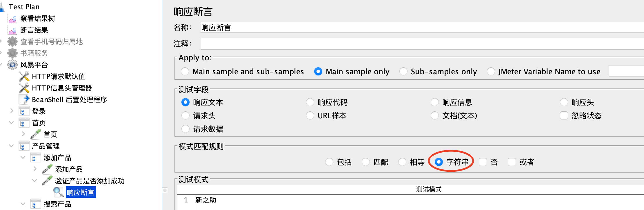Enable the 忽略状态 checkbox
This screenshot has height=210, width=644.
click(564, 115)
